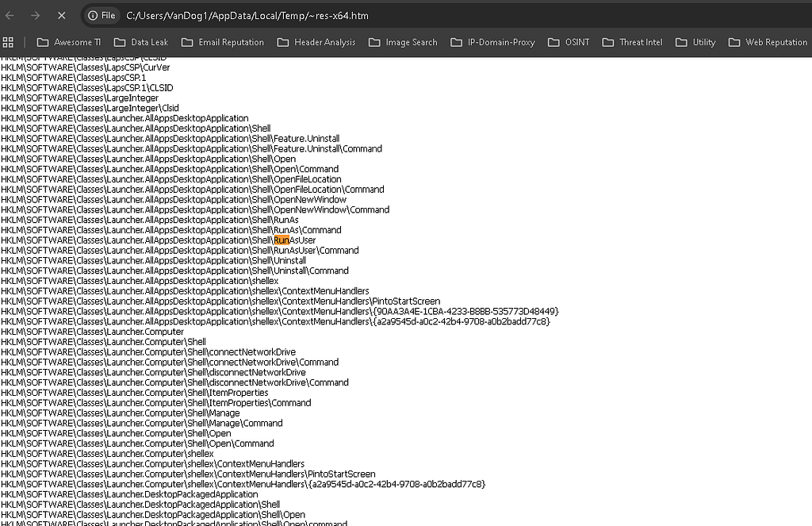Open the apps grid icon in bookmarks bar
The image size is (812, 526).
pos(8,43)
